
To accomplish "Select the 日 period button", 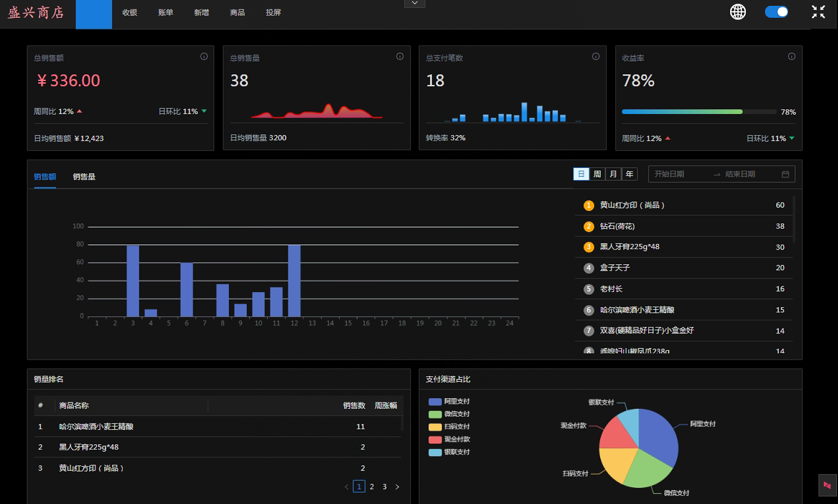I will coord(581,174).
